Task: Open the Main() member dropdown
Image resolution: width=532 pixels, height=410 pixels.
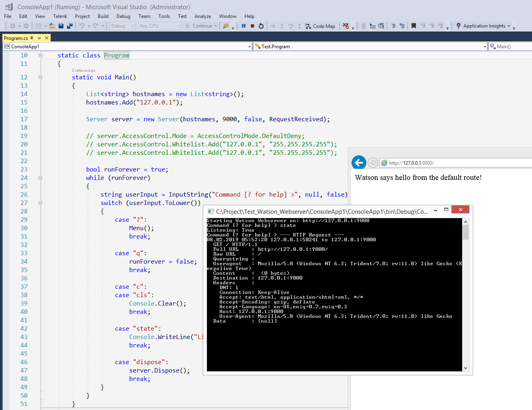Action: [x=527, y=46]
